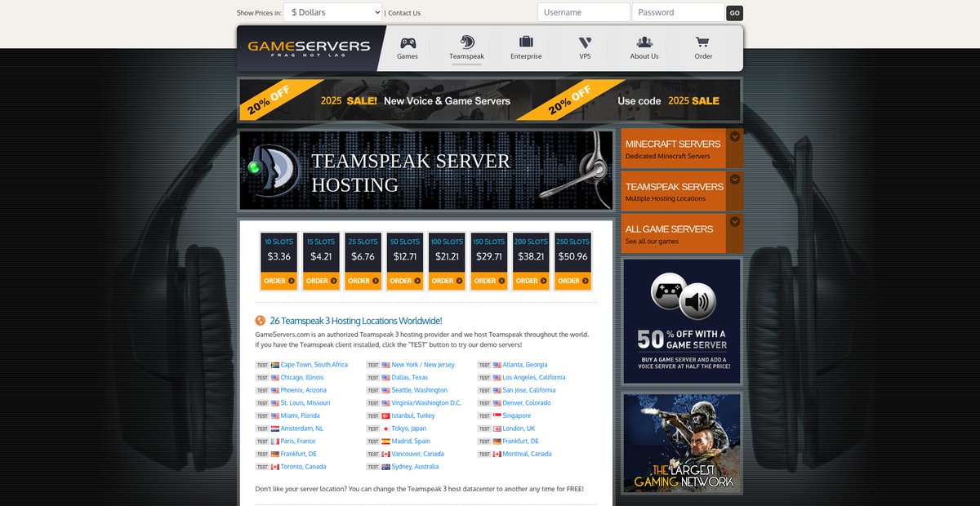Order the 50 slots plan at $12.71
Screen dimensions: 980x506
404,281
